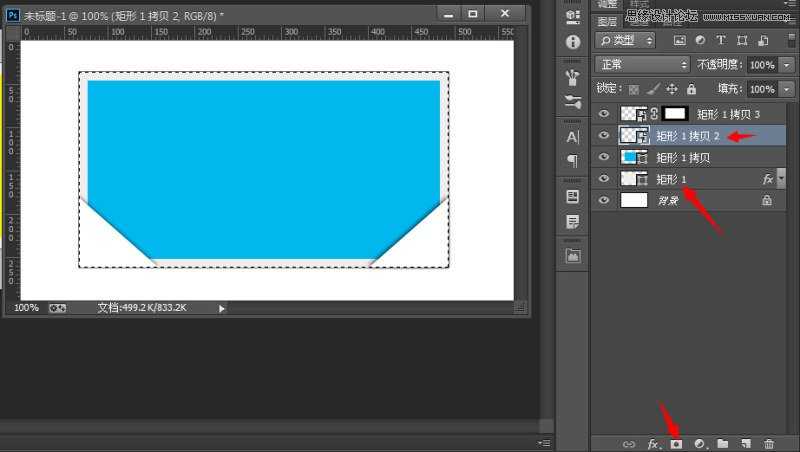
Task: Click the 填充 fill value field
Action: pos(761,89)
